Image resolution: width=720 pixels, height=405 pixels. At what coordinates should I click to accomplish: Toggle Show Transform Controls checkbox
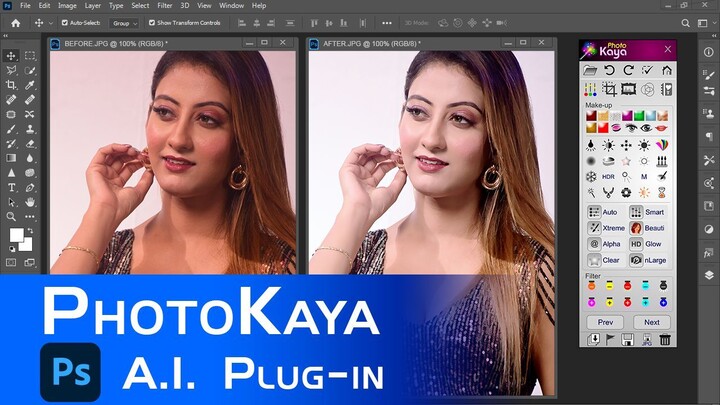pos(152,22)
